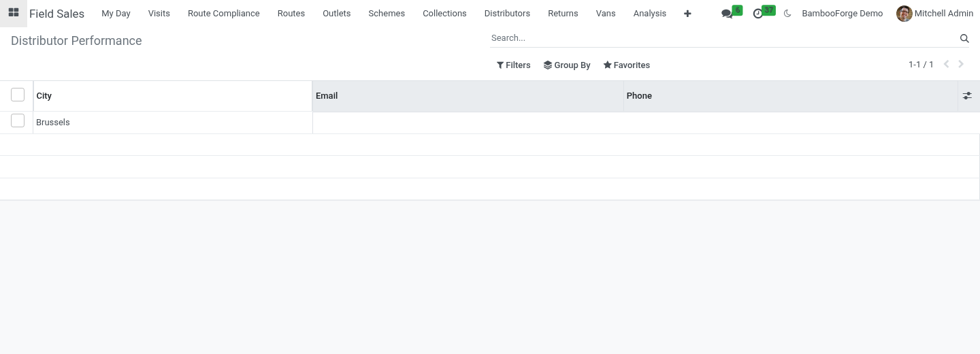The height and width of the screenshot is (354, 980).
Task: Click Mitchell Admin avatar picture
Action: pyautogui.click(x=904, y=14)
